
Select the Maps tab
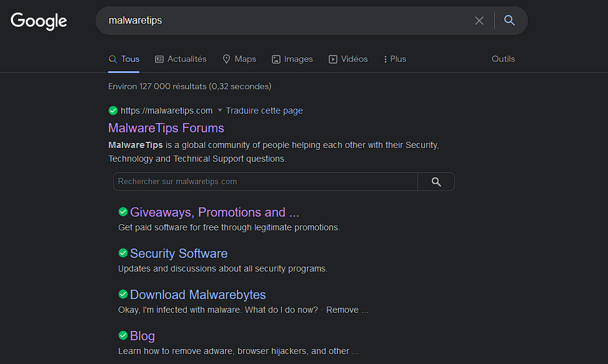[x=239, y=59]
